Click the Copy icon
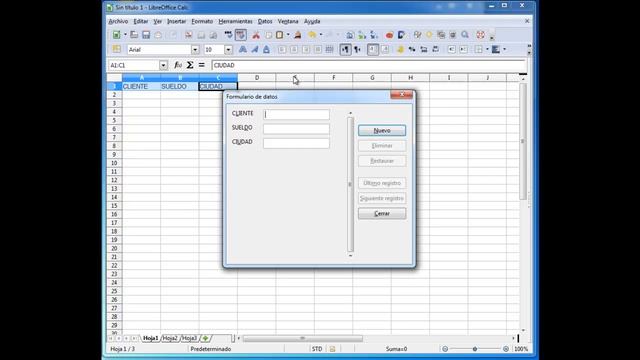This screenshot has width=640, height=360. point(268,35)
